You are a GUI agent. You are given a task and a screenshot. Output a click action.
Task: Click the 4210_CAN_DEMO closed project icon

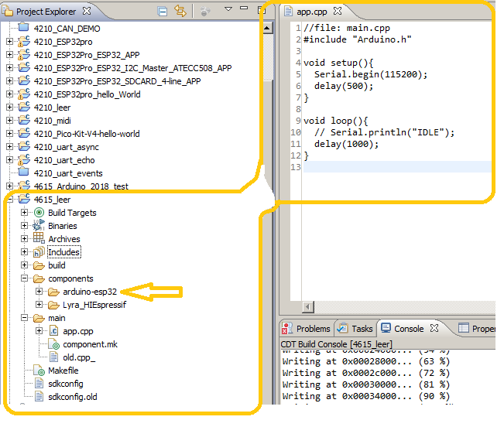point(24,27)
